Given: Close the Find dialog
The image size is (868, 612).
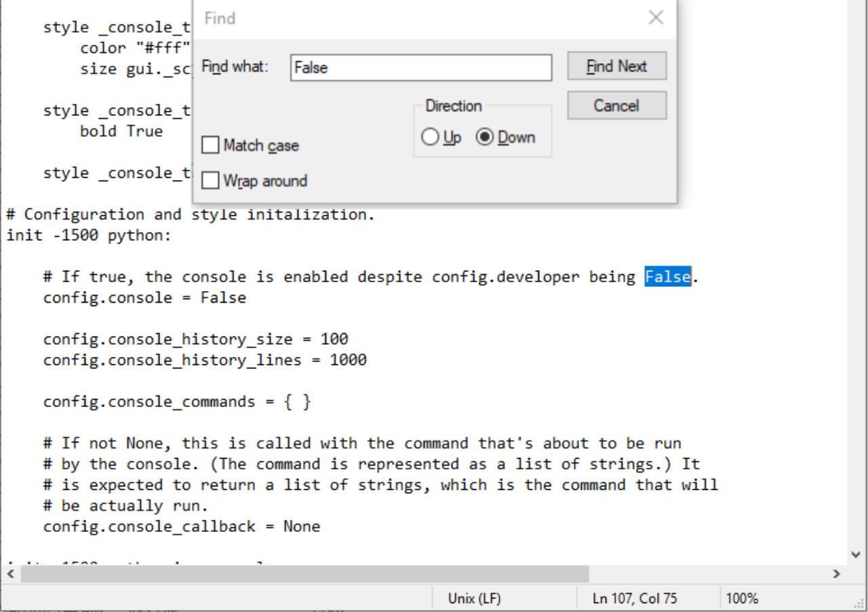Looking at the screenshot, I should (x=655, y=18).
